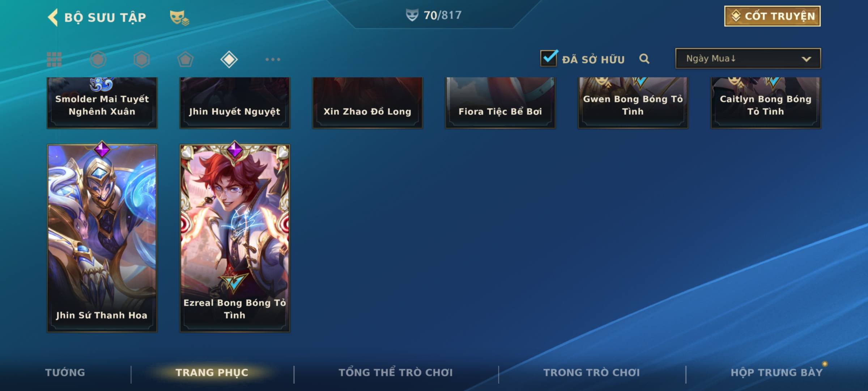Select the Ezreal Bong Bóng Tỏ Tình skin
Viewport: 868px width, 391px height.
click(235, 238)
